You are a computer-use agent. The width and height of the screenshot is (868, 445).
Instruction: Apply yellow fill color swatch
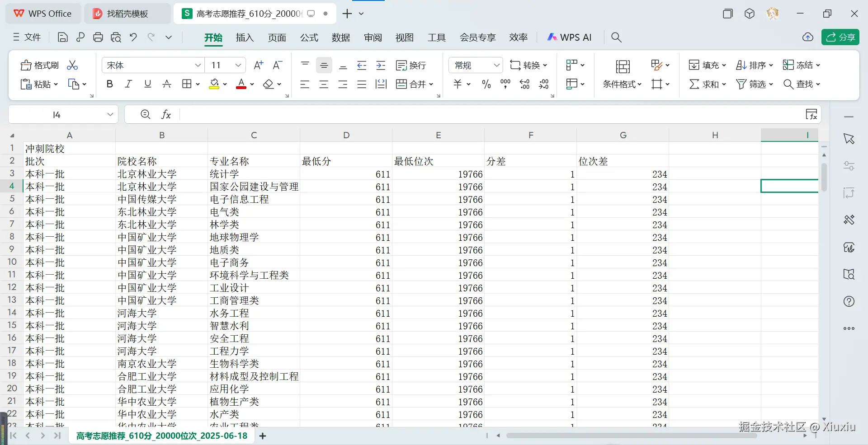[214, 84]
